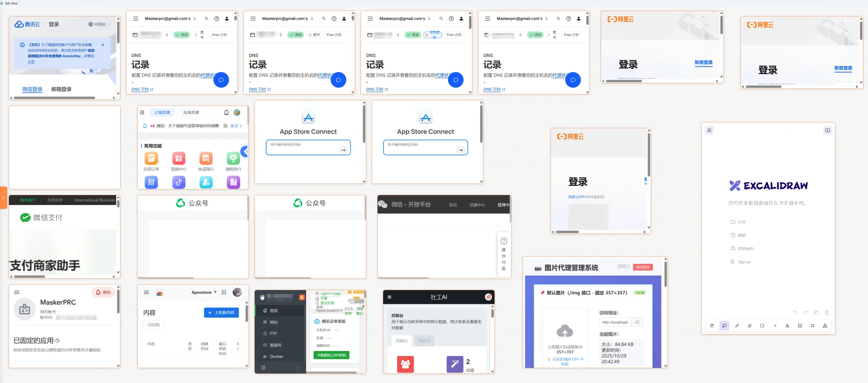This screenshot has height=383, width=868.
Task: Select the text tool in Excalidraw
Action: tap(787, 326)
